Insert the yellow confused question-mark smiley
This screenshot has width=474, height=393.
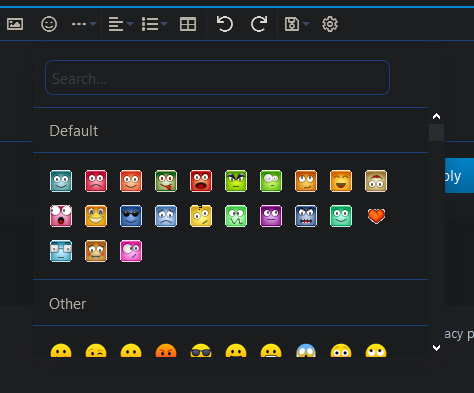(201, 216)
